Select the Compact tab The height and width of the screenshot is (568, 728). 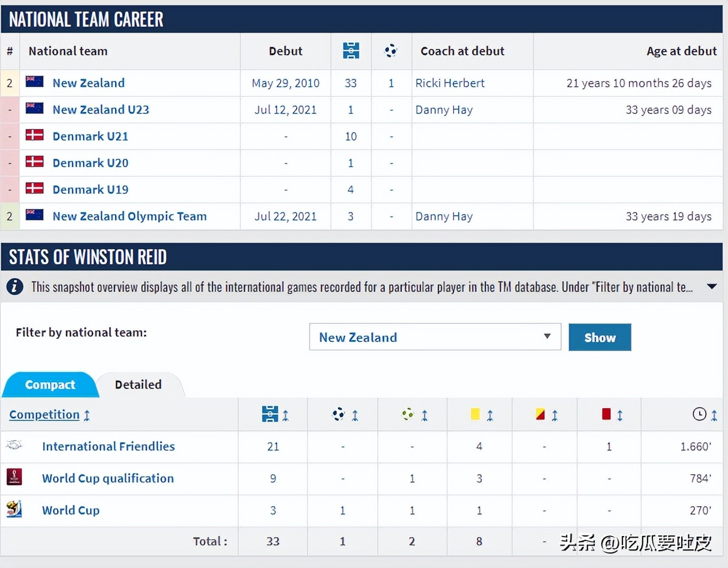point(50,385)
